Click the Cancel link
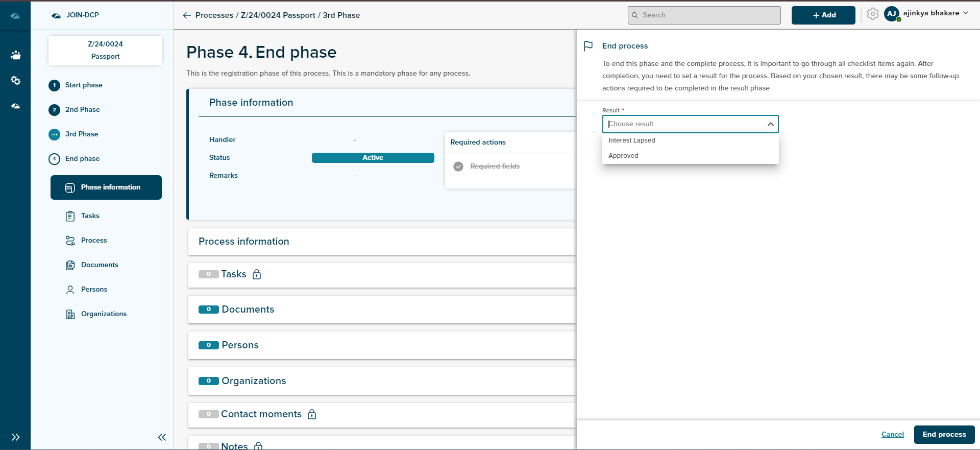 coord(892,435)
